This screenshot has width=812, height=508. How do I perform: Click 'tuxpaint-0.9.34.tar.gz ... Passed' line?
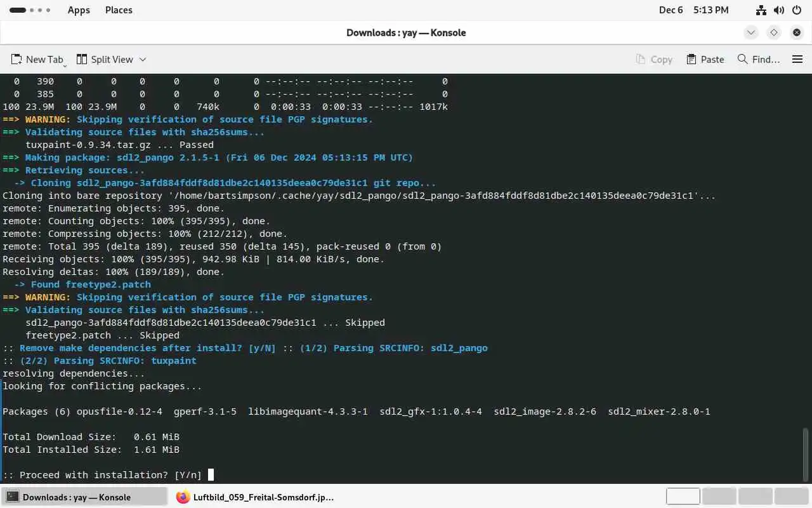[x=119, y=145]
